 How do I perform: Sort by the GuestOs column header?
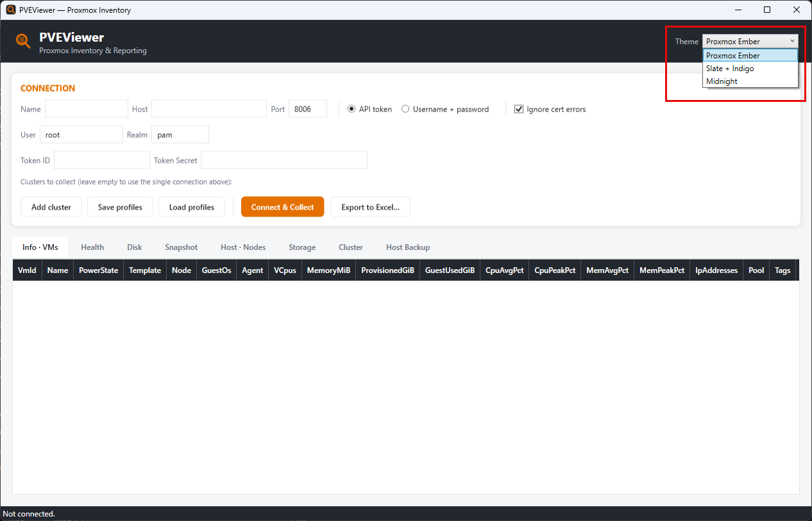click(217, 270)
